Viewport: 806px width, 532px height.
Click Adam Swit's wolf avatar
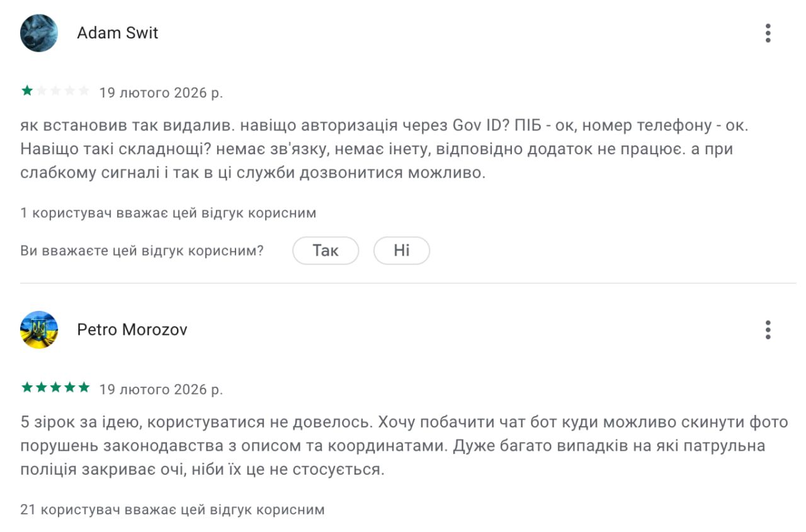[38, 33]
